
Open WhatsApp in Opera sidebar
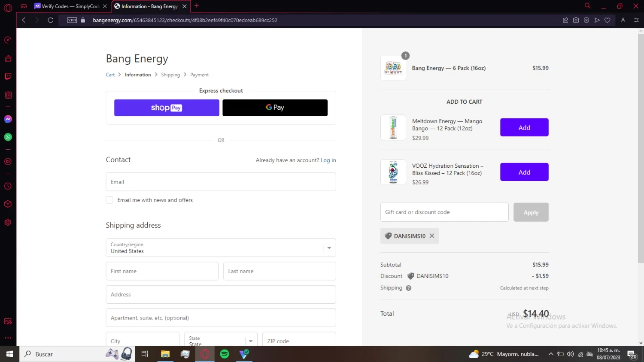[8, 137]
